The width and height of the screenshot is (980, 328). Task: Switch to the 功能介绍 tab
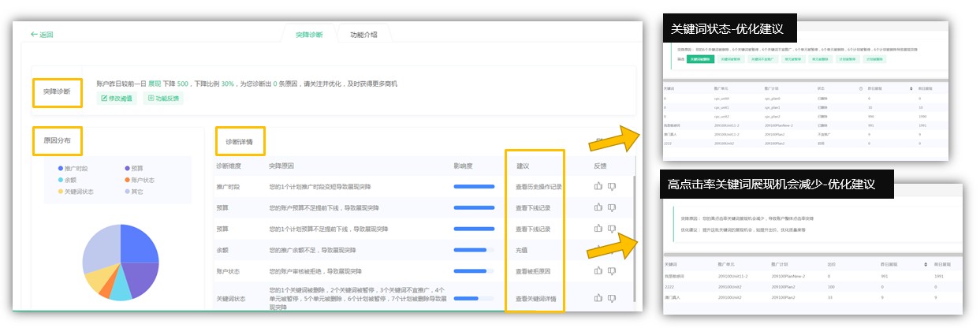363,35
